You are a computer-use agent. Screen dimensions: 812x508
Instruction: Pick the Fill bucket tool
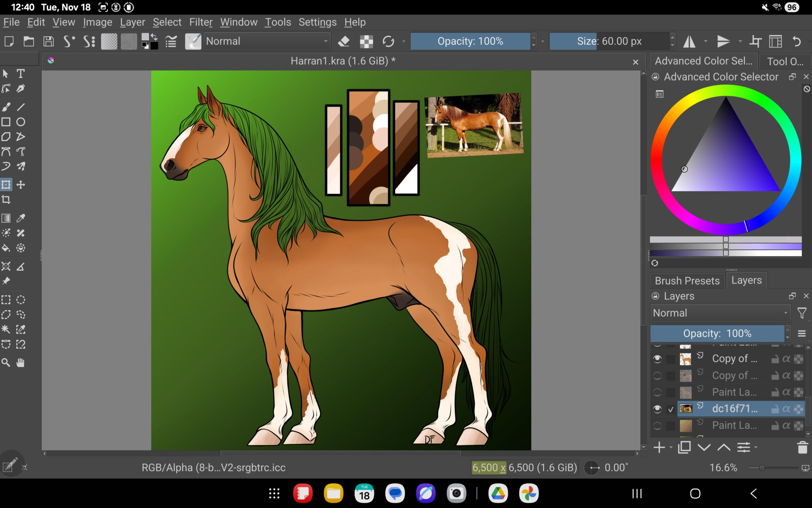click(x=6, y=248)
